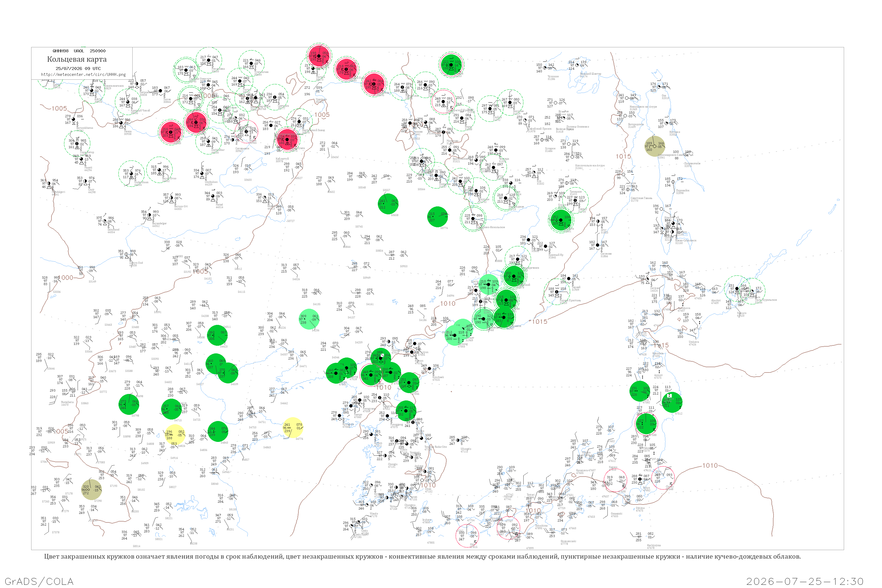
Task: Select green circle at station 54843
Action: click(x=218, y=431)
